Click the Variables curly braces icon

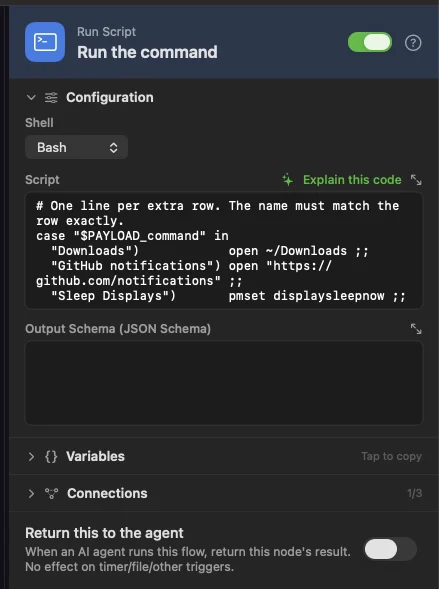pyautogui.click(x=51, y=457)
